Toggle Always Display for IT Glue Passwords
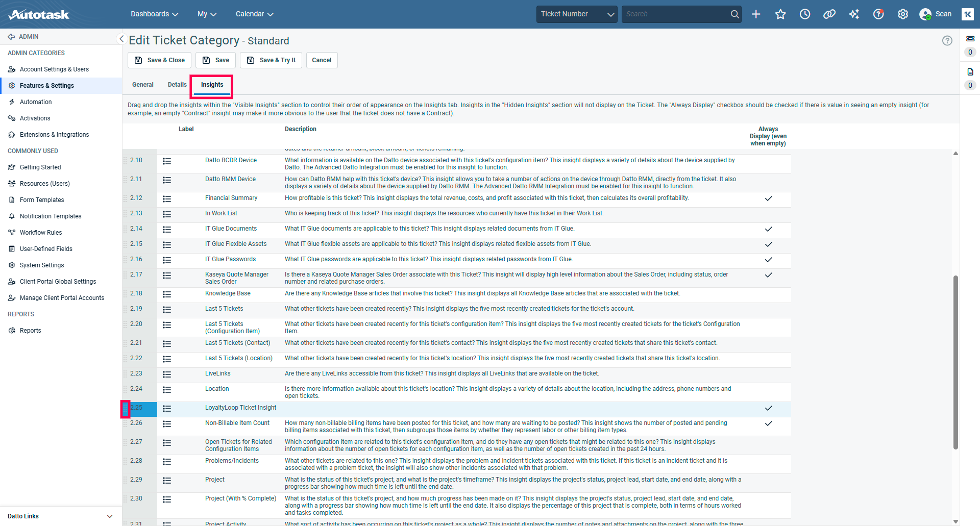The width and height of the screenshot is (980, 526). (768, 260)
